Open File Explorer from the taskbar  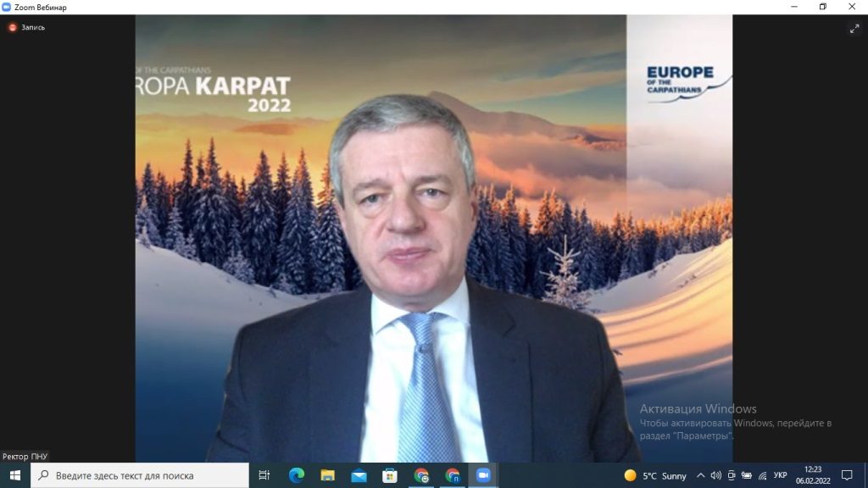coord(329,475)
